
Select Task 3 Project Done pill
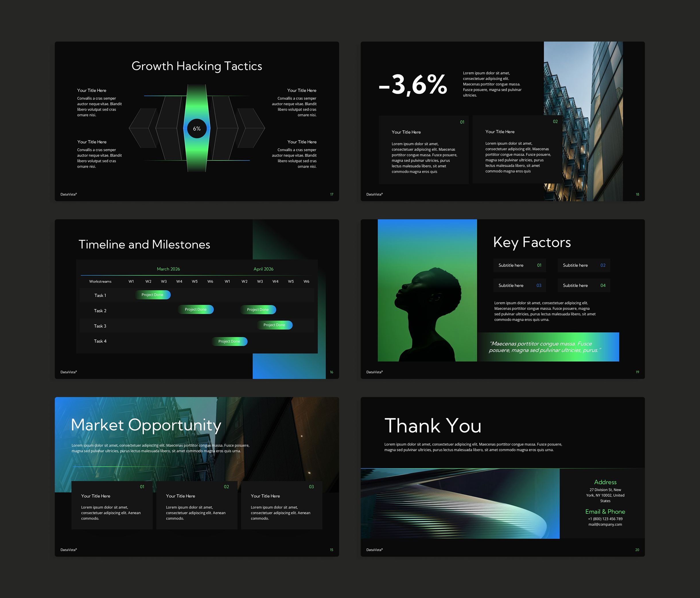click(275, 325)
